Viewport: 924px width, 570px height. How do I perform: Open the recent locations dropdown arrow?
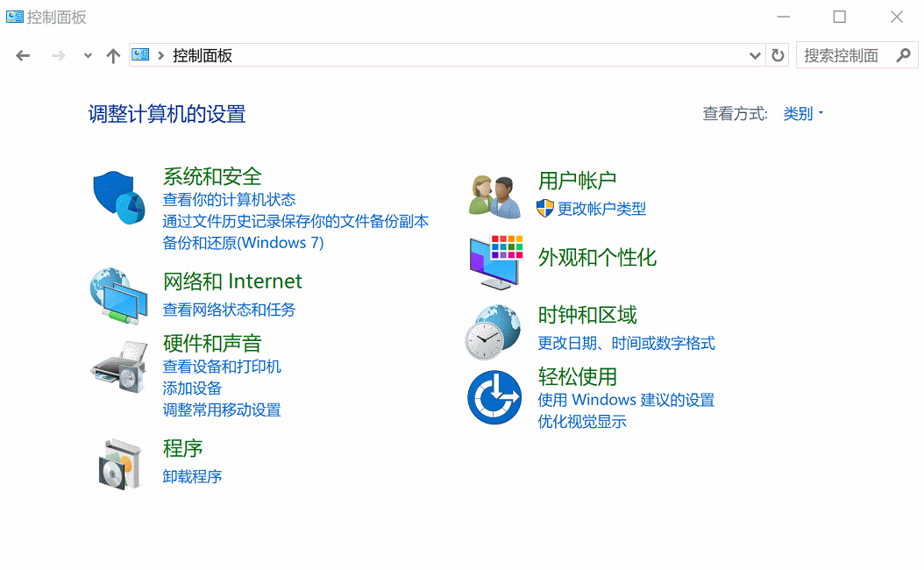pos(87,56)
